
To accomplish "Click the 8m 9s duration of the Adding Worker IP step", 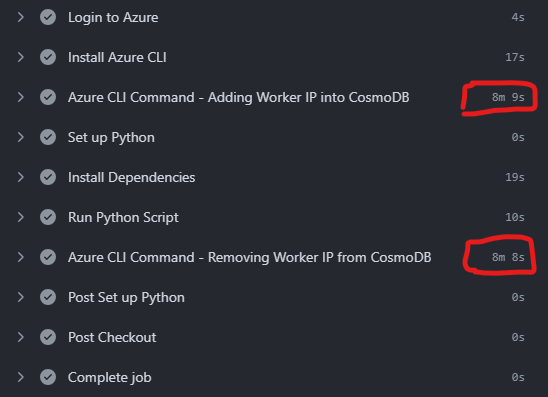I will (x=508, y=97).
